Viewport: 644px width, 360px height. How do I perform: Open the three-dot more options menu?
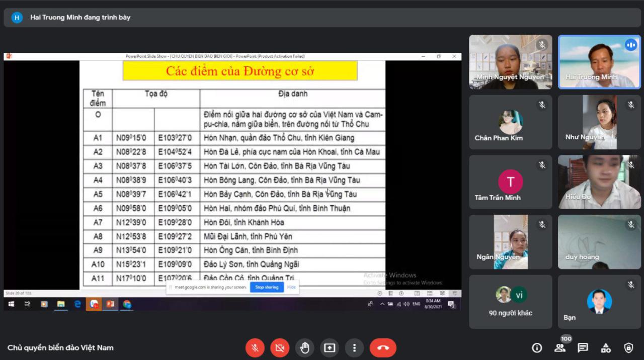coord(354,348)
